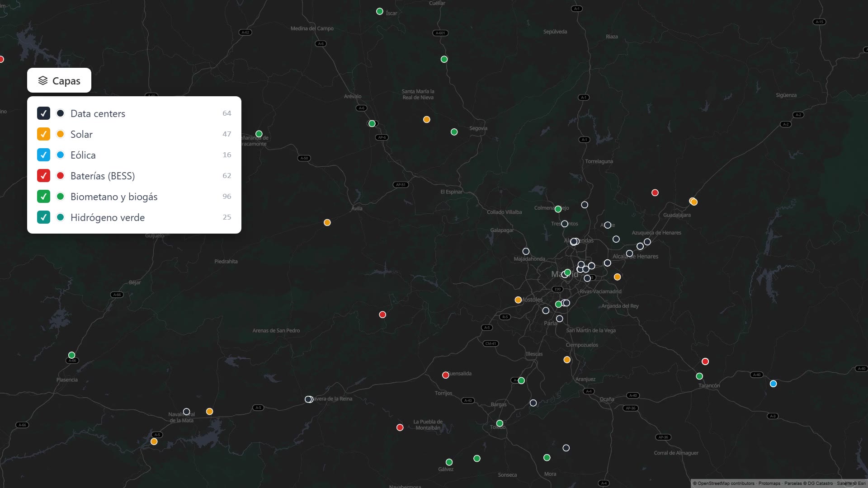Select the green biogas marker at Toledo
The height and width of the screenshot is (488, 868).
500,423
